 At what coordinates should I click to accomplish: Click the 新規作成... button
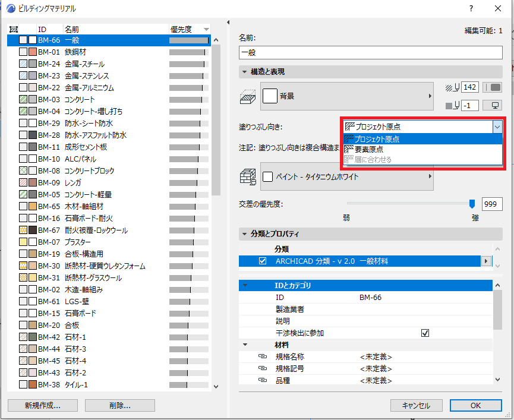pyautogui.click(x=43, y=405)
